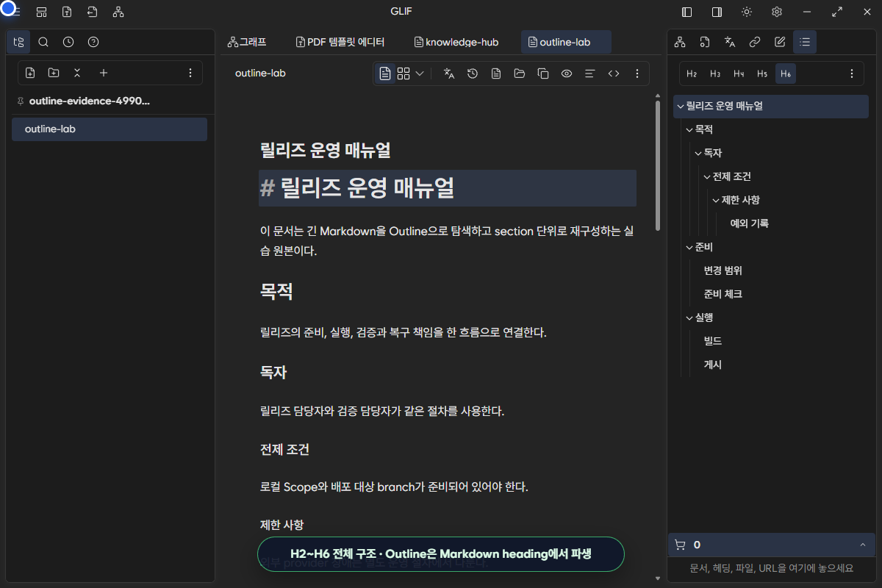882x588 pixels.
Task: Collapse all folders in the explorer
Action: [x=77, y=73]
